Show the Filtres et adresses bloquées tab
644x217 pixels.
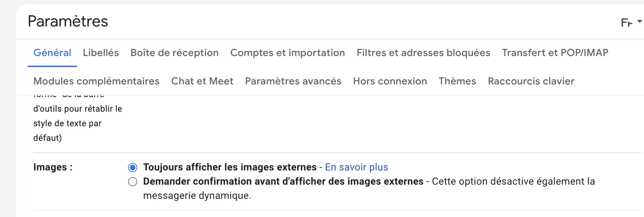tap(424, 53)
